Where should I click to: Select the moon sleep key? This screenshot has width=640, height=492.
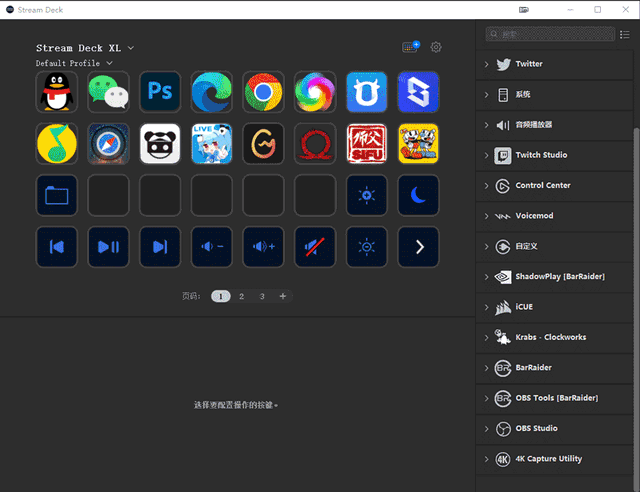point(418,195)
